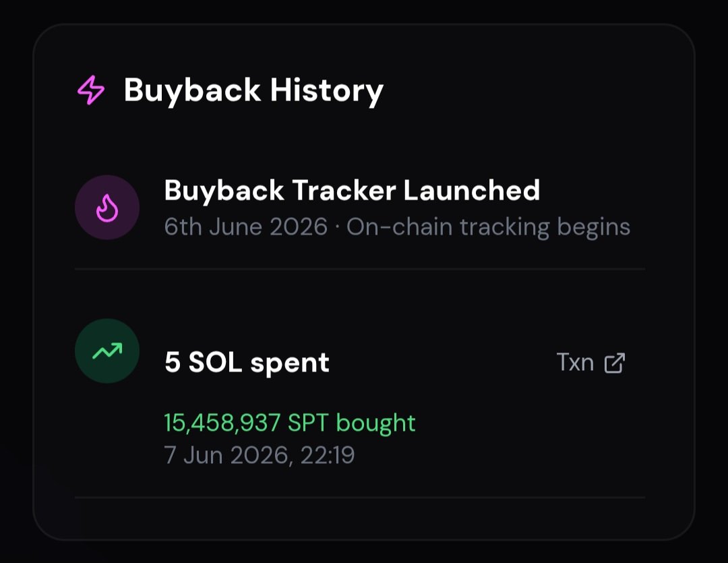Viewport: 728px width, 563px height.
Task: Click the pink flame icon circle
Action: point(107,207)
